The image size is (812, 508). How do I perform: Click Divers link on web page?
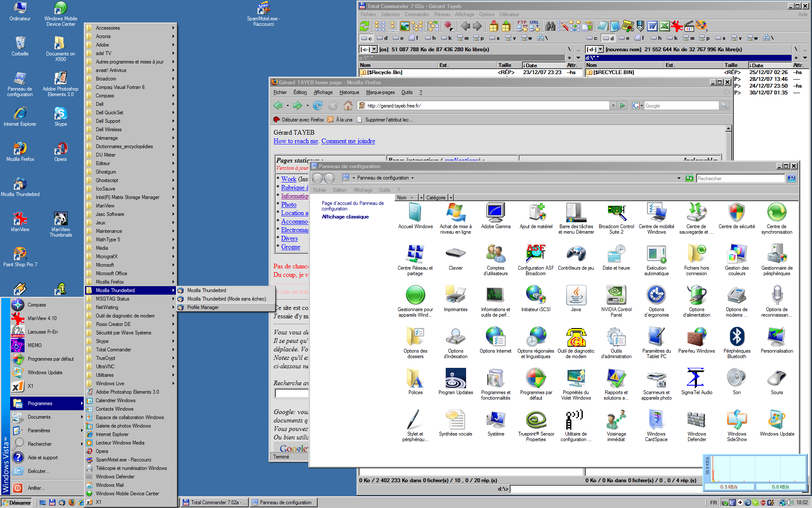click(289, 238)
